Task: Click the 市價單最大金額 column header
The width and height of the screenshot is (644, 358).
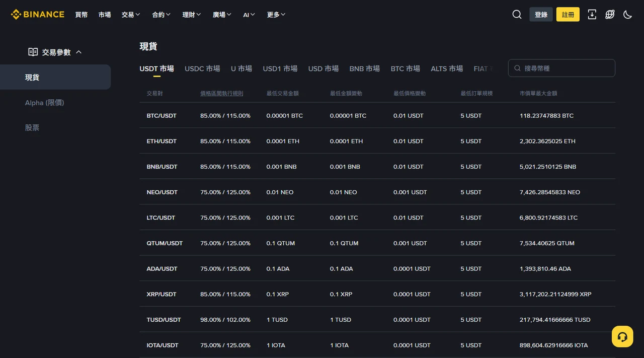Action: (538, 93)
